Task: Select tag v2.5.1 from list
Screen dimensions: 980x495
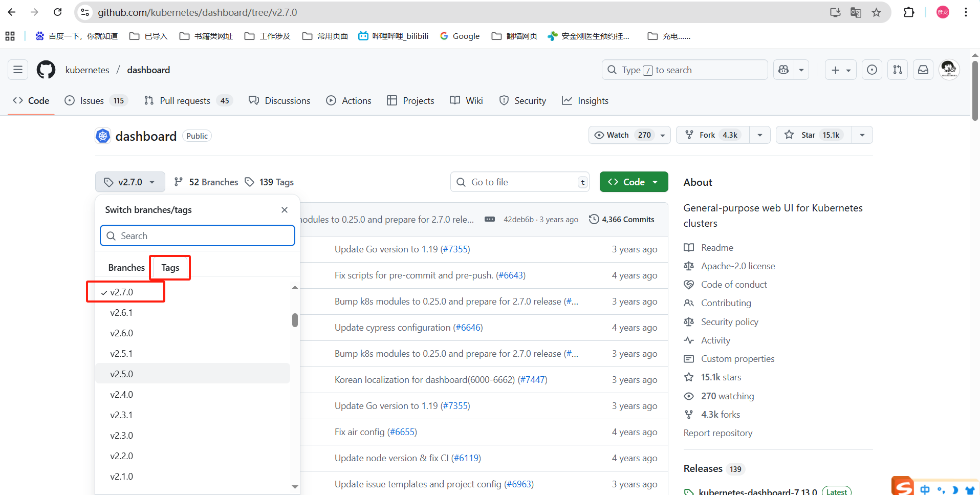Action: coord(192,354)
